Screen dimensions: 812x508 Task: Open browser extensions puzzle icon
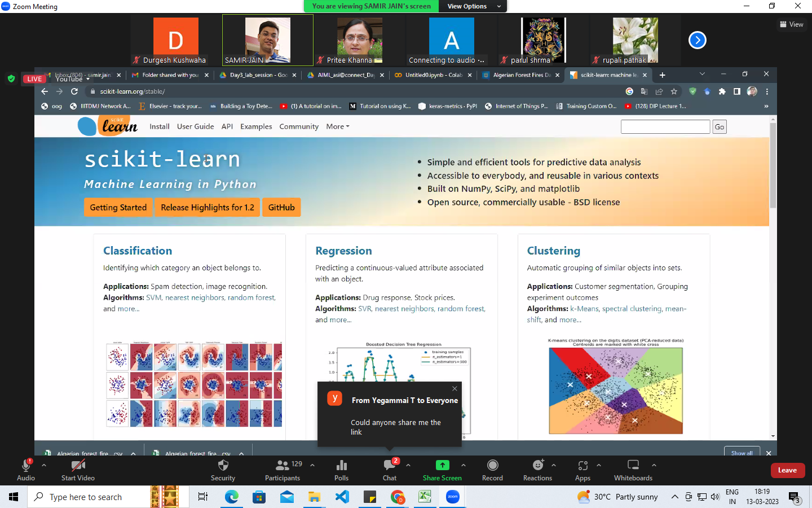pos(722,91)
